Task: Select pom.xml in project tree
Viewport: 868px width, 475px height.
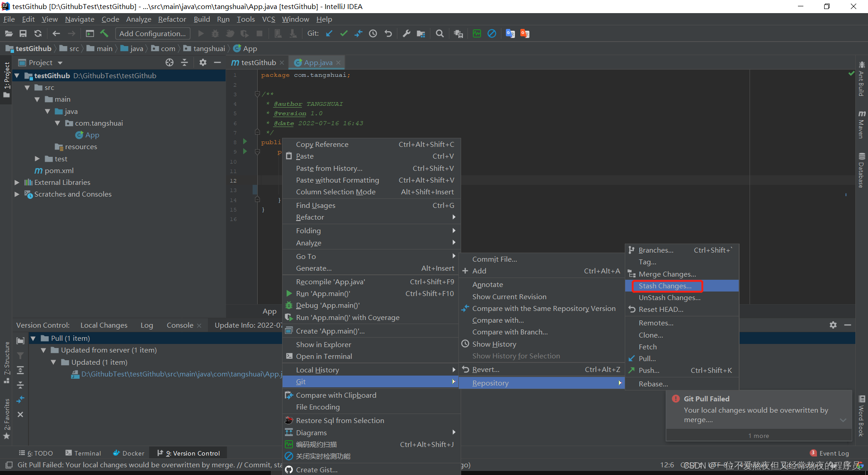Action: pos(59,170)
